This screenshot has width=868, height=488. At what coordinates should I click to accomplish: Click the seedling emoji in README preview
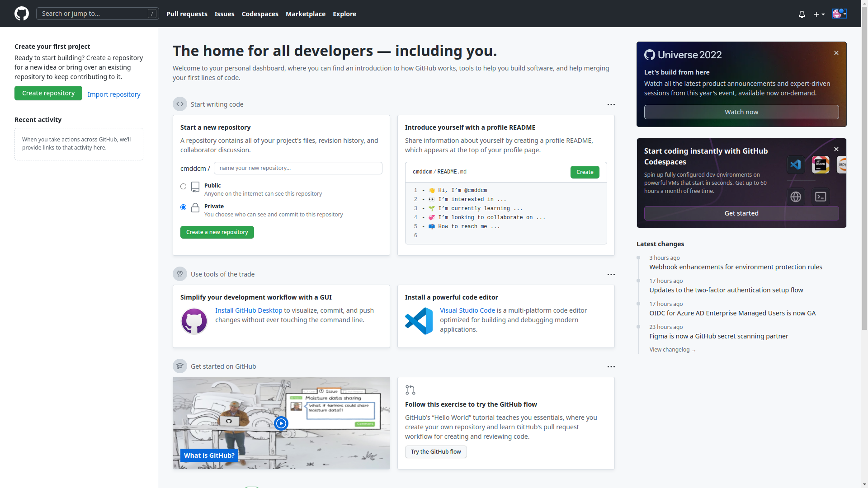[x=432, y=209]
